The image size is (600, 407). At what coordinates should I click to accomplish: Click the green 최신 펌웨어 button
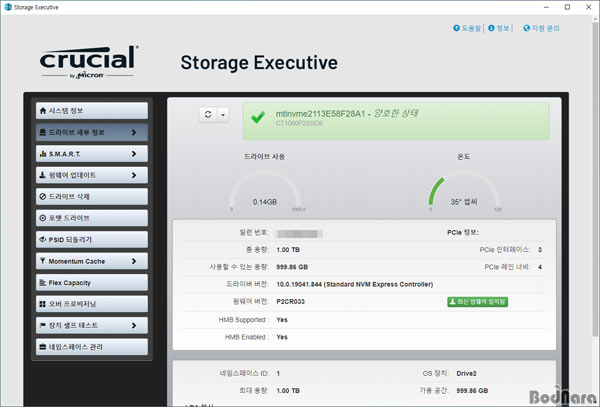[478, 302]
